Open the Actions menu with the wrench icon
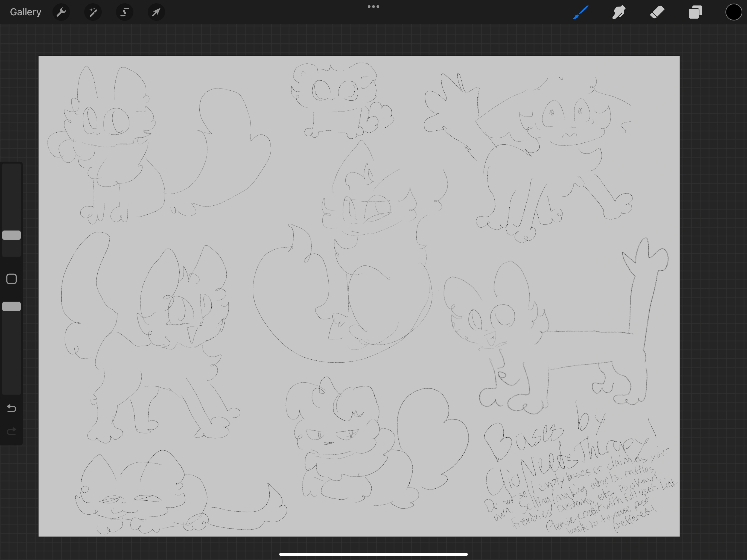 61,12
